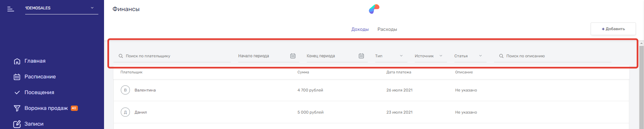
Task: Click the Конец периода date field
Action: [337, 56]
